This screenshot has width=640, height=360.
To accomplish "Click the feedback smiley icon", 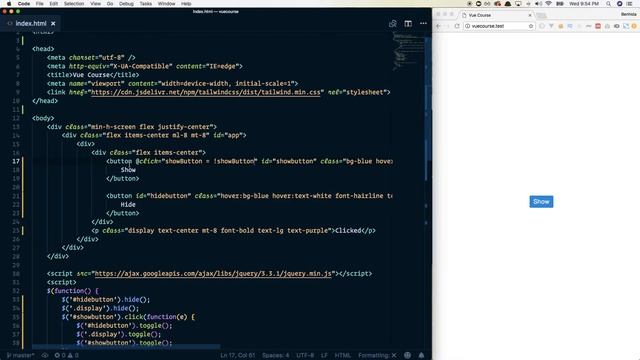I will (x=407, y=355).
